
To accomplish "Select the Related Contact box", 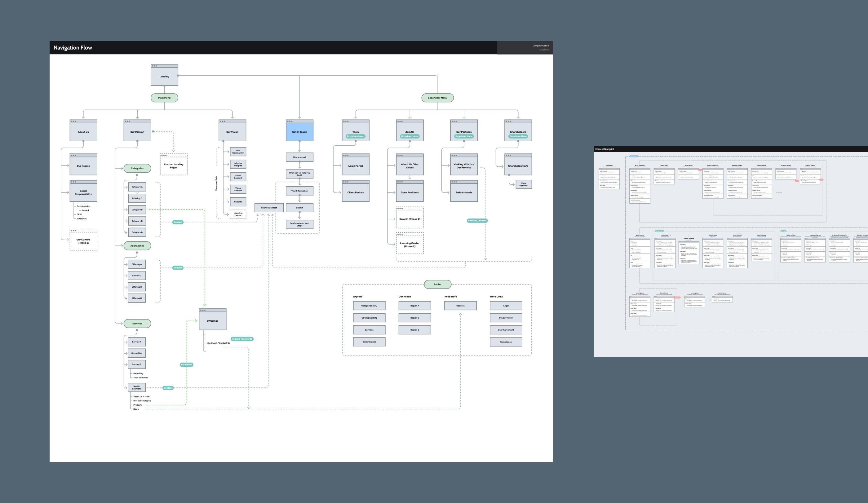I will [x=269, y=208].
